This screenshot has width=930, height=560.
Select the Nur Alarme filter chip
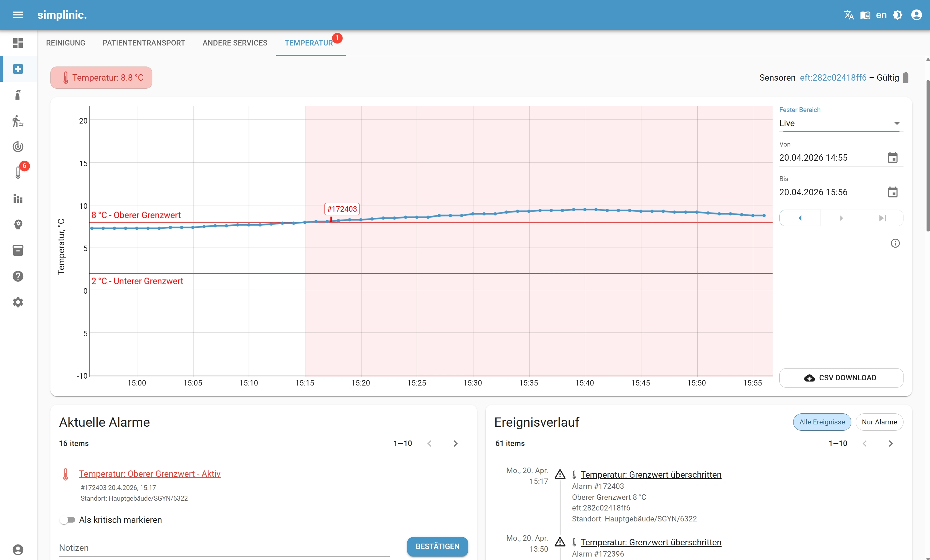tap(879, 422)
